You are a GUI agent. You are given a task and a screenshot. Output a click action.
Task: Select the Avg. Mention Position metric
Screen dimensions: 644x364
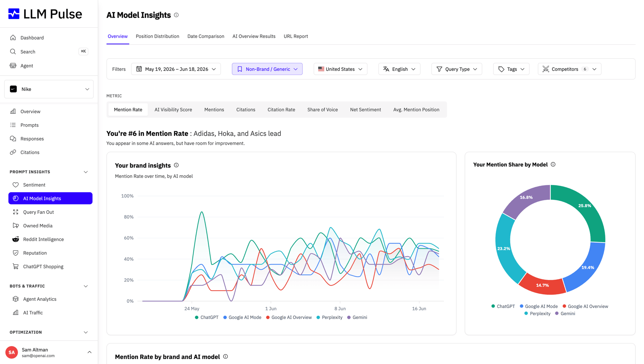coord(416,110)
